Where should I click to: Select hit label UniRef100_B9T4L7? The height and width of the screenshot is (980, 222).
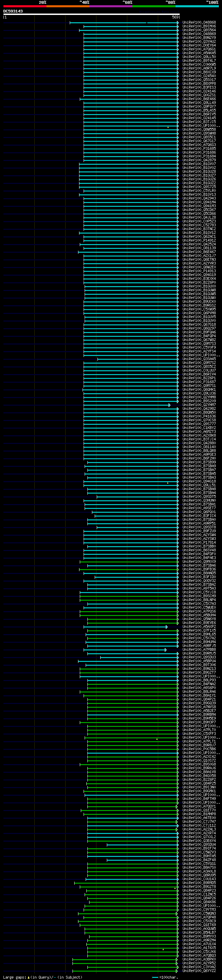[199, 60]
